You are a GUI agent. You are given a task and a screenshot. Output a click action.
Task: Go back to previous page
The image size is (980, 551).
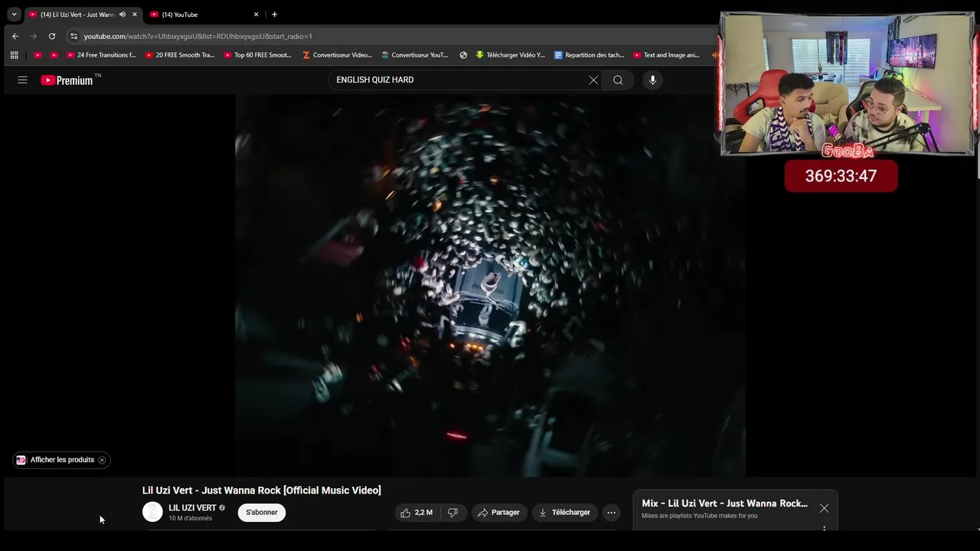15,36
